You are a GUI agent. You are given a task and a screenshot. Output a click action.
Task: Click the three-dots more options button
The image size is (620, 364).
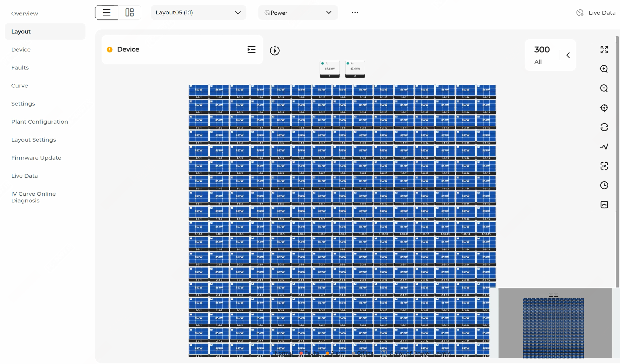355,13
